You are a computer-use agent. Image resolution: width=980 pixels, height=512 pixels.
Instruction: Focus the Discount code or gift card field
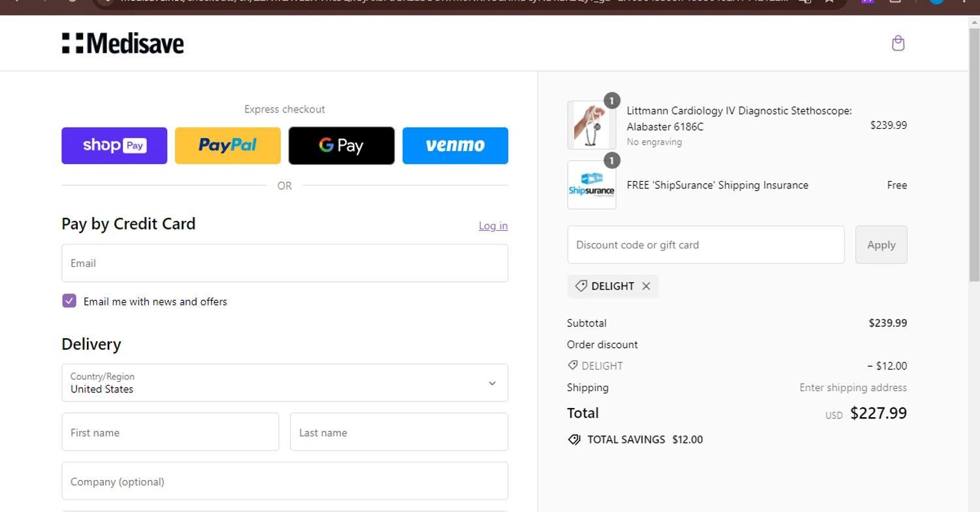pos(706,245)
